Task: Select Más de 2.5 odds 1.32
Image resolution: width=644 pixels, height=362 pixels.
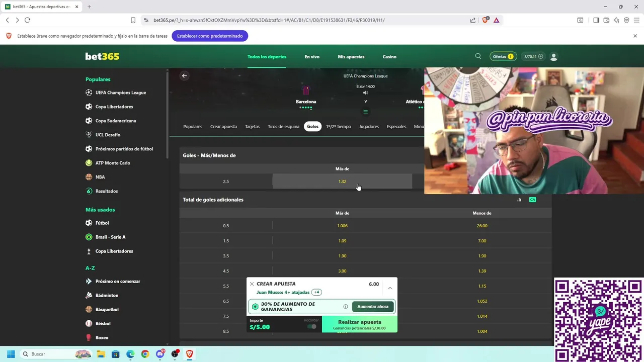Action: click(342, 182)
